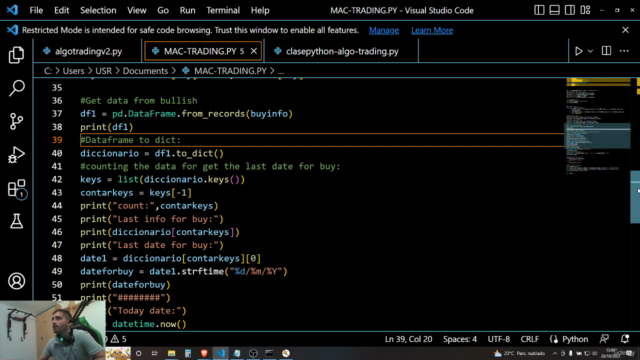This screenshot has width=640, height=360.
Task: Click the editor vertical scrollbar thumb
Action: coord(635,197)
